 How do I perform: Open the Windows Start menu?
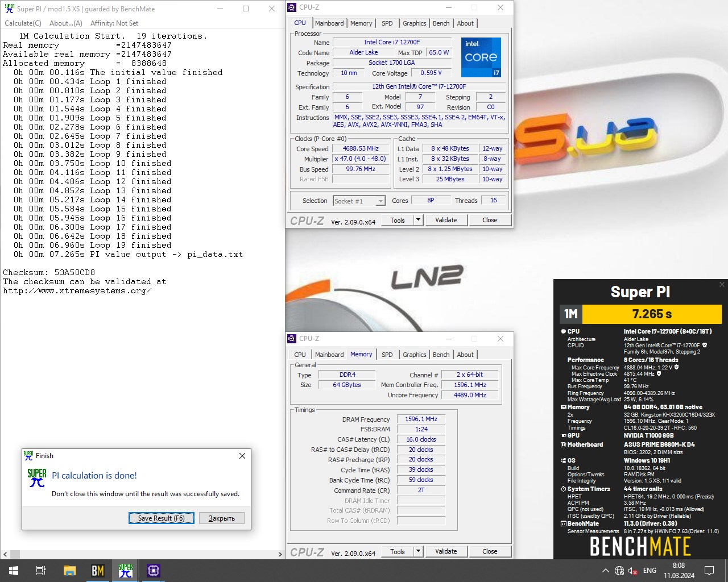click(x=14, y=571)
